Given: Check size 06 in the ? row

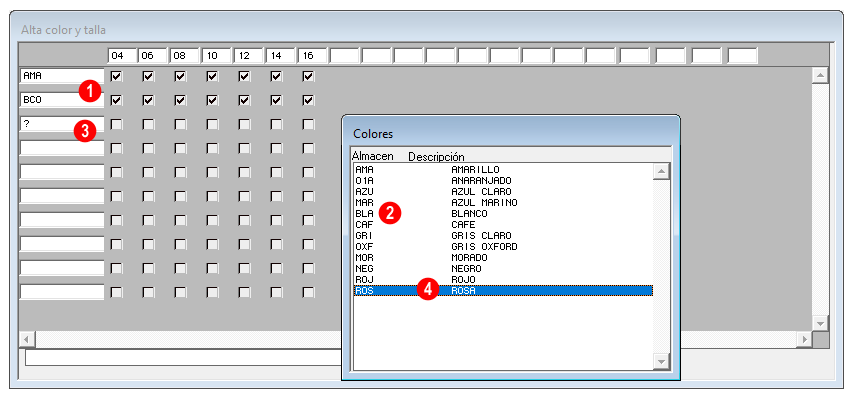Looking at the screenshot, I should tap(148, 124).
